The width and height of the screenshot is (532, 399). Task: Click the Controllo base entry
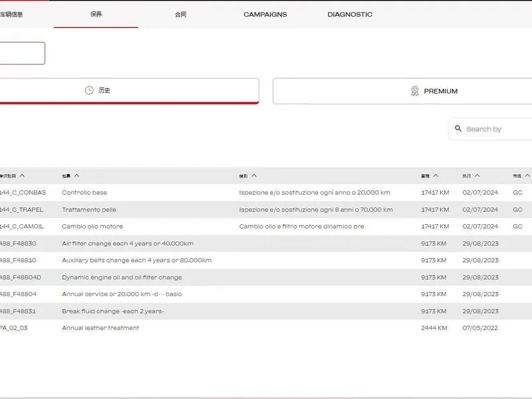click(84, 192)
